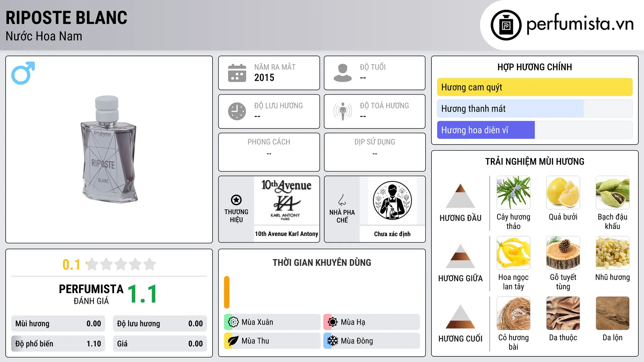Click the nose icon above Nhà pha chế
This screenshot has height=362, width=644.
click(x=342, y=200)
